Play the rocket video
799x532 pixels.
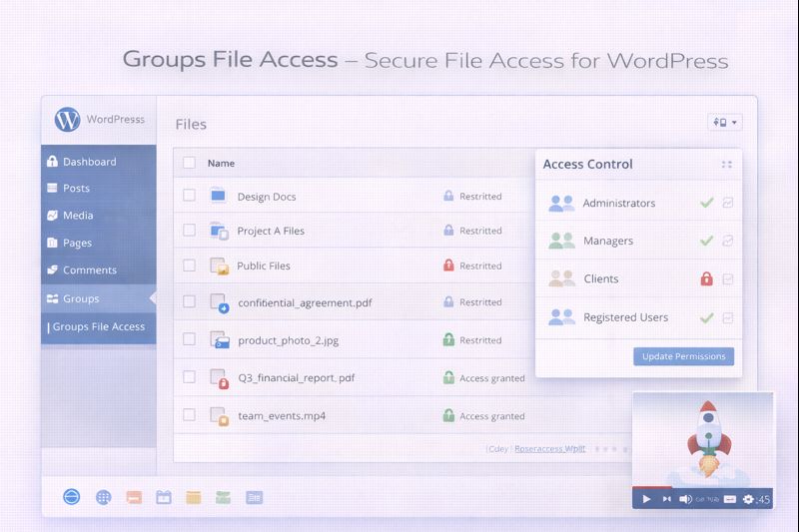pos(646,499)
